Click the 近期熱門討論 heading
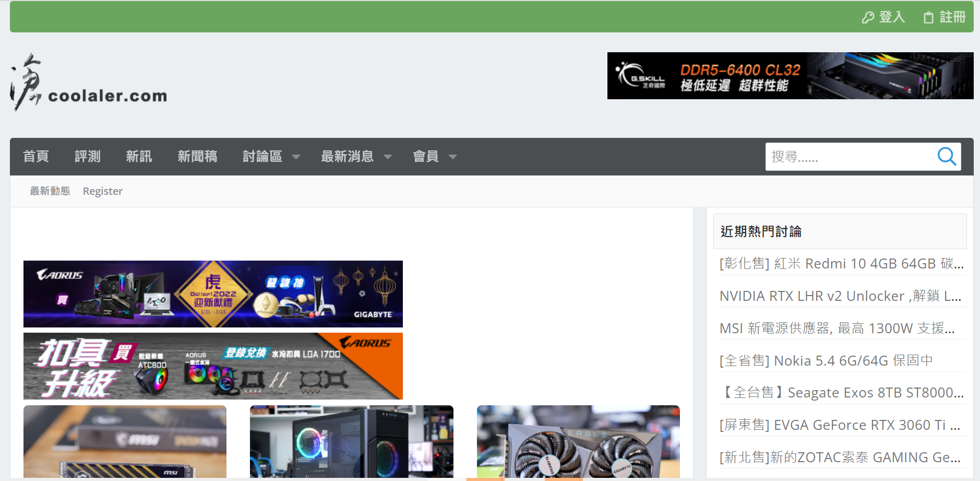The height and width of the screenshot is (481, 980). tap(761, 231)
